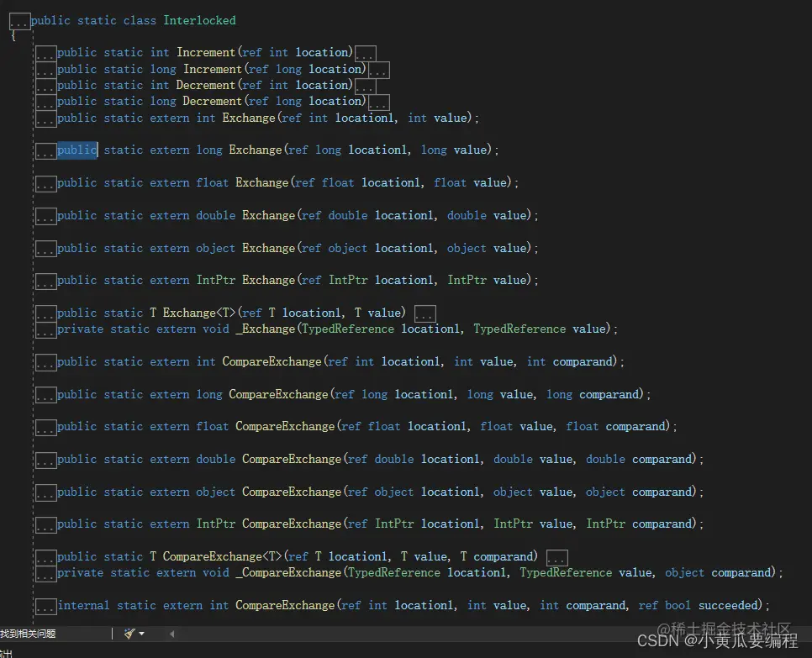Expand leading region of extern long CompareExchange line
This screenshot has width=812, height=658.
tap(45, 395)
